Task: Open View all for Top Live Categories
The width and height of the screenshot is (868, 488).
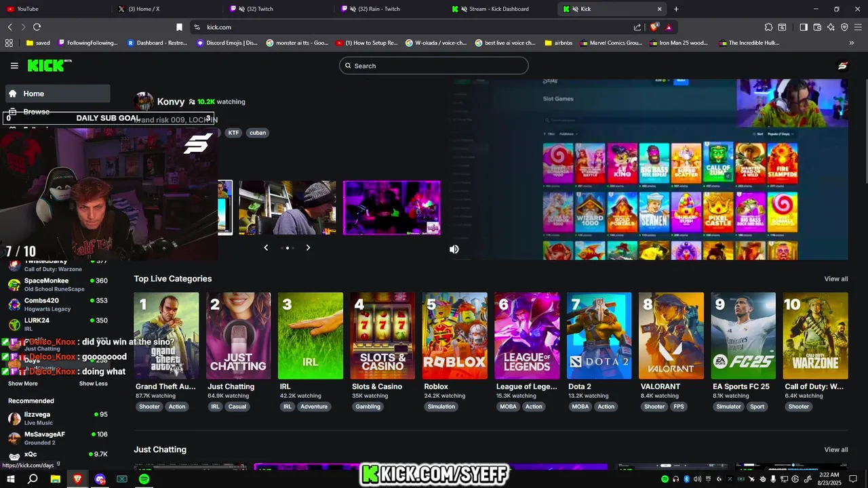Action: point(835,279)
